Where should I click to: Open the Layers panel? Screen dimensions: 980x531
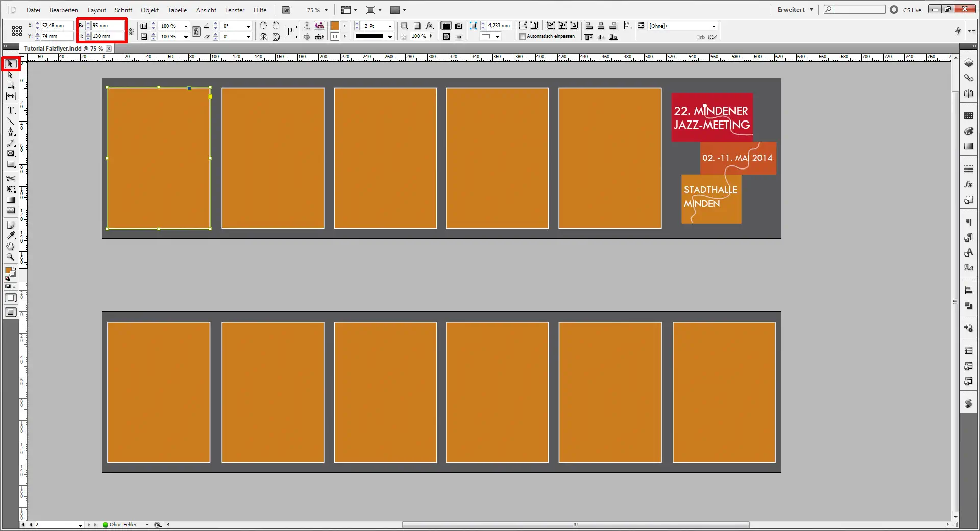point(968,64)
